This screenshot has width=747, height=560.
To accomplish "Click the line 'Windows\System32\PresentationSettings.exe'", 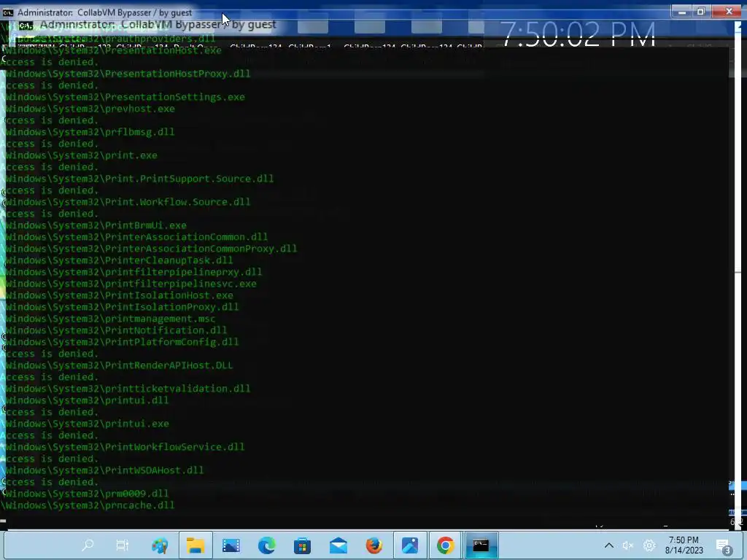I will click(x=125, y=97).
